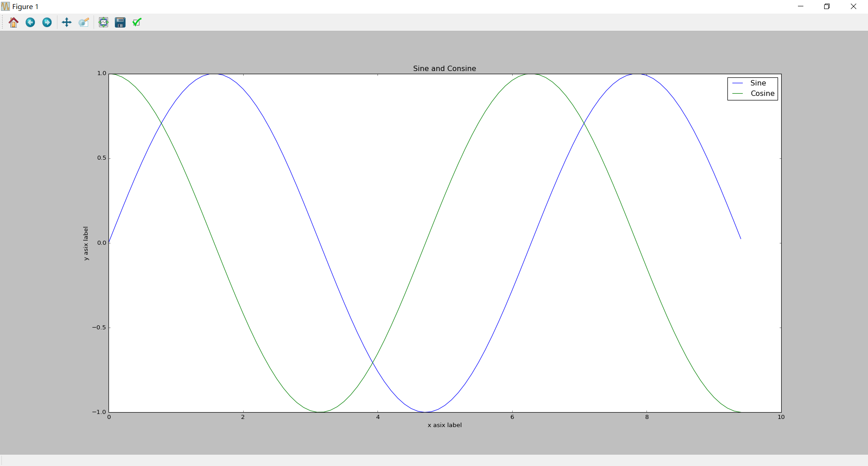Select the 'Sine' legend entry

click(758, 83)
